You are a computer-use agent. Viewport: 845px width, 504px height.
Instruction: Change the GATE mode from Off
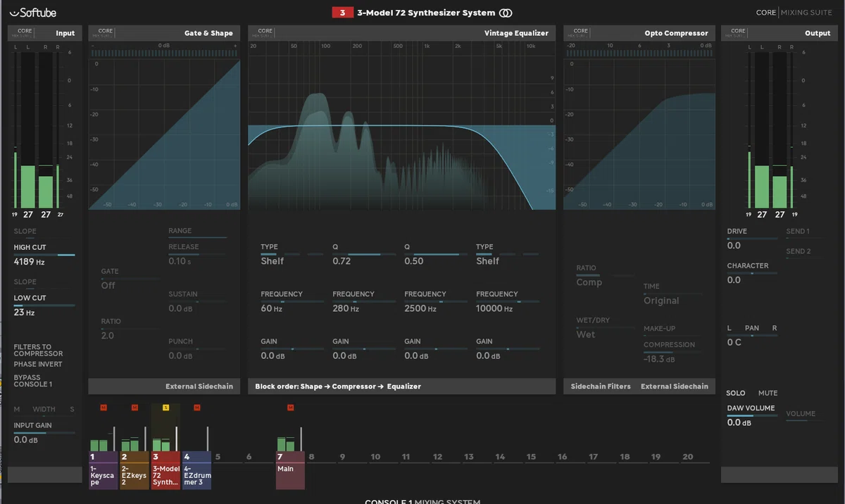tap(108, 285)
